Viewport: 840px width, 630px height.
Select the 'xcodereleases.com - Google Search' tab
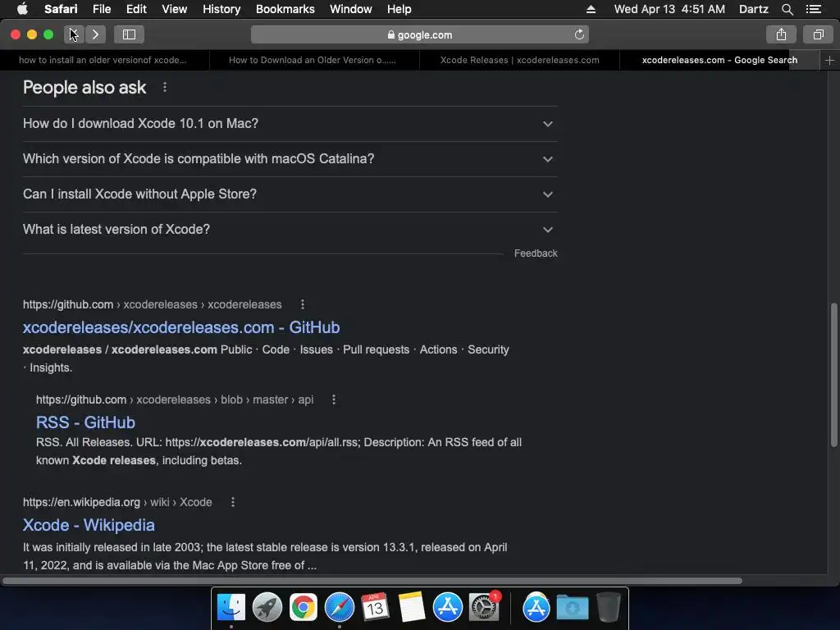(719, 60)
